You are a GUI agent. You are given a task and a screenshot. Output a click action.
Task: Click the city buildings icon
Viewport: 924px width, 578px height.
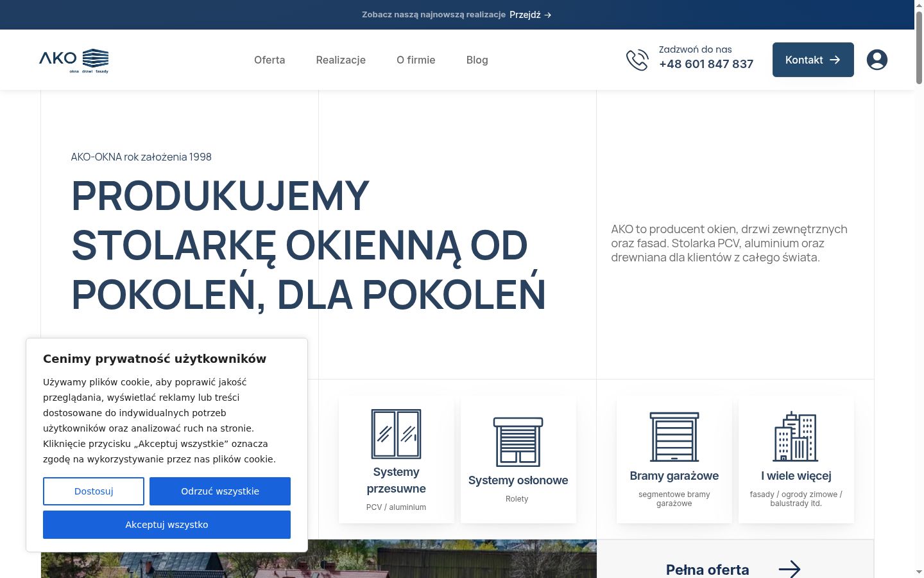796,437
